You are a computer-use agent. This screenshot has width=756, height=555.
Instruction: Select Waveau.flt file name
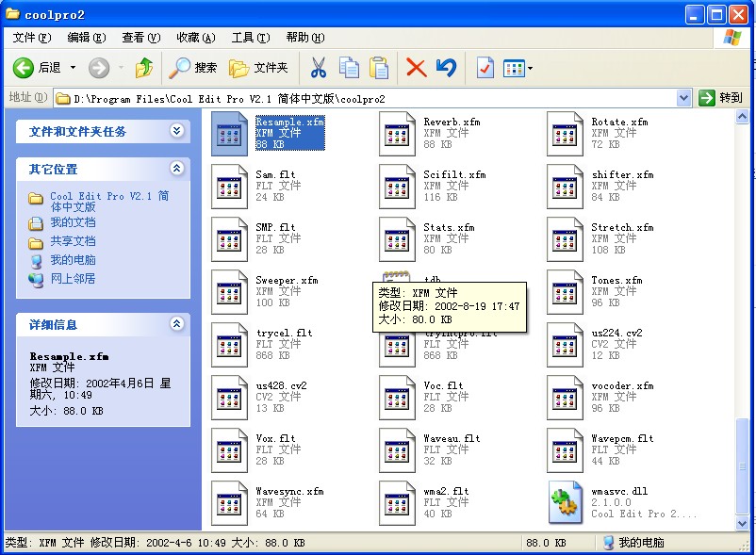tap(452, 438)
